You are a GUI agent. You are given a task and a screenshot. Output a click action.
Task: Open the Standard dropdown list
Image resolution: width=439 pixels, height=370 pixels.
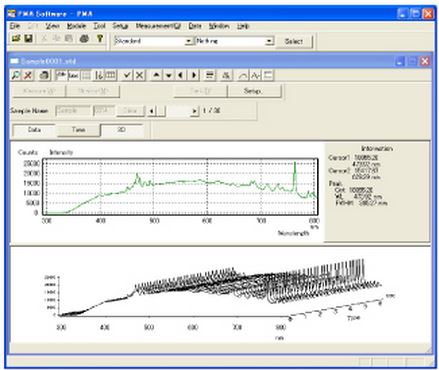(189, 41)
